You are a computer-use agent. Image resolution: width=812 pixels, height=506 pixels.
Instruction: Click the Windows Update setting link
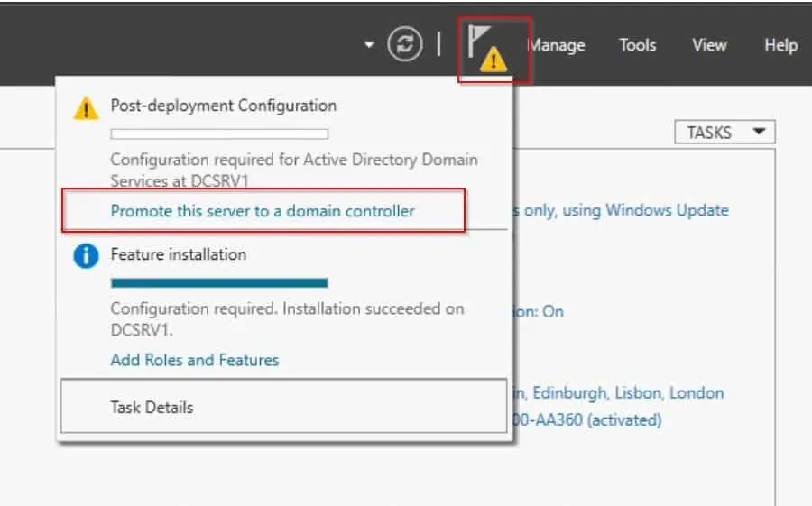pos(621,210)
